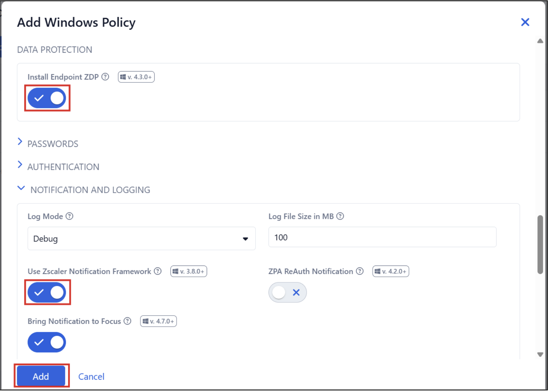Click the Log File Size field showing 100
The height and width of the screenshot is (392, 548).
382,237
